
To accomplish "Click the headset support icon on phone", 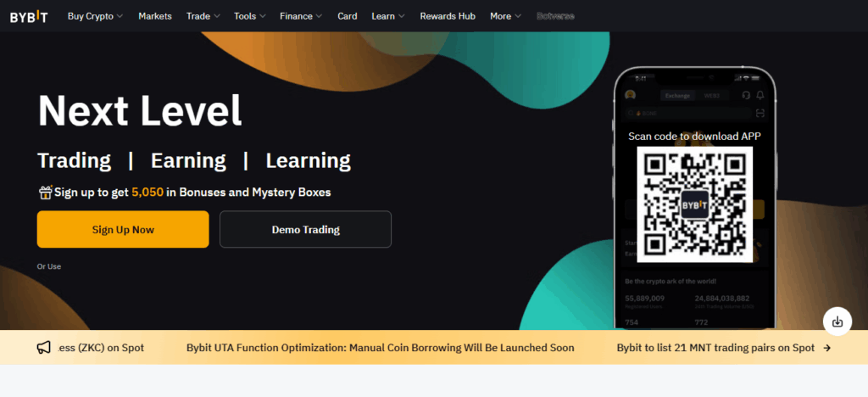I will tap(745, 95).
